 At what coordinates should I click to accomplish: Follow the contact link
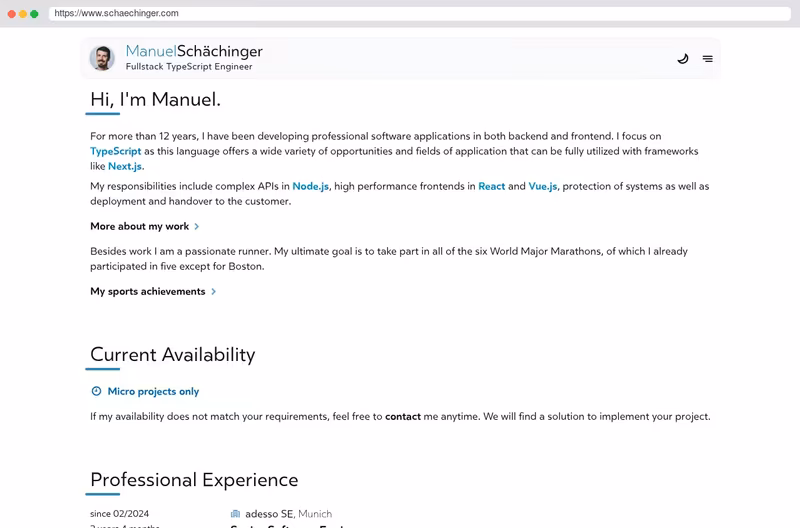(403, 416)
